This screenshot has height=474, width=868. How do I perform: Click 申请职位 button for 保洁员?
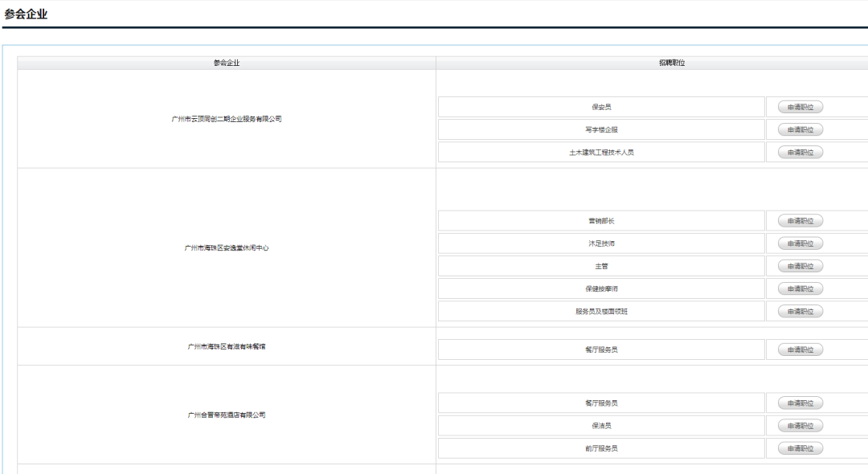point(800,426)
